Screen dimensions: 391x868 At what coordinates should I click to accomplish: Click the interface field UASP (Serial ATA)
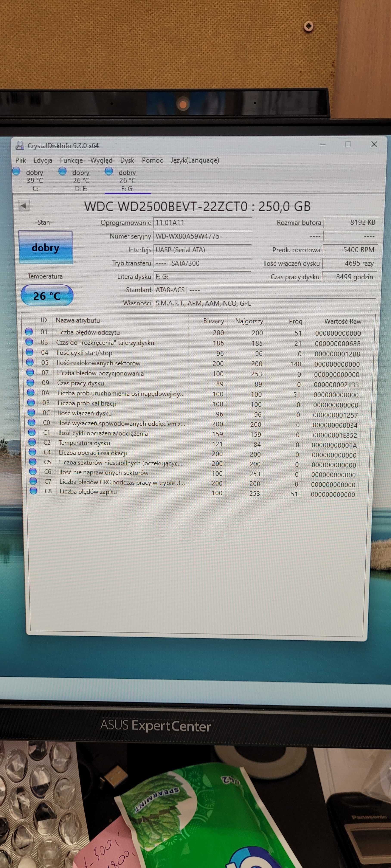coord(202,250)
